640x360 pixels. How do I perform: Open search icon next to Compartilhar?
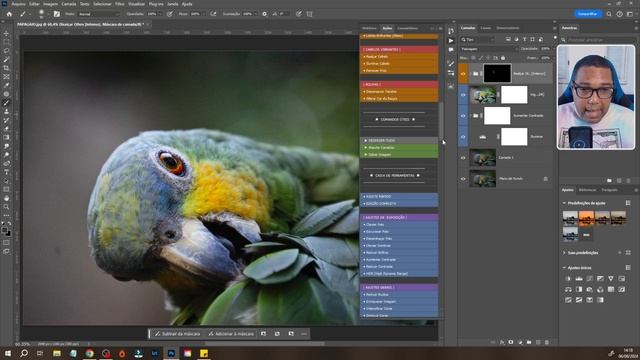pyautogui.click(x=609, y=14)
